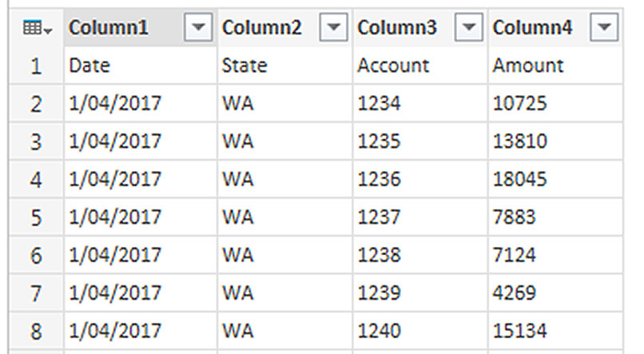Open Column4 filter dropdown
This screenshot has width=644, height=354.
tap(604, 27)
